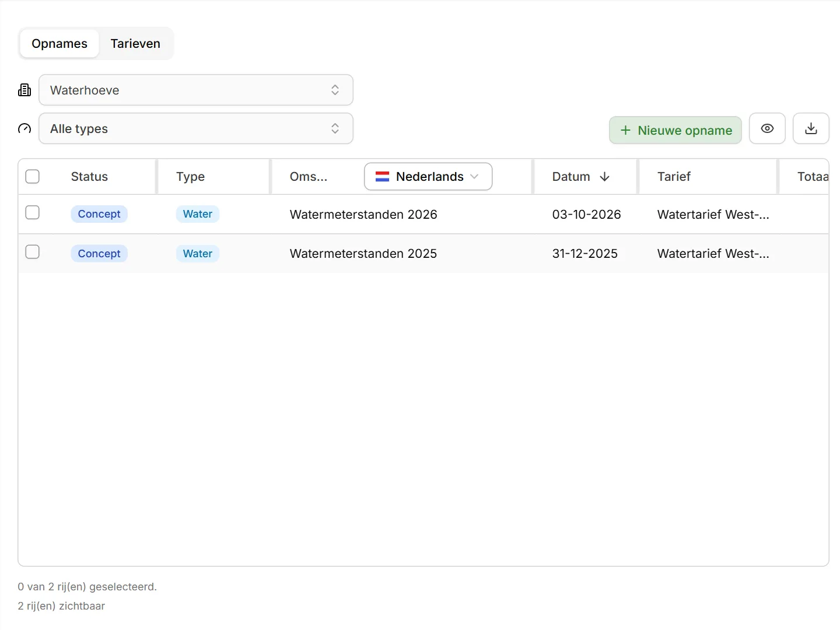This screenshot has width=840, height=630.
Task: Check the Watermeterstanden 2026 row checkbox
Action: pos(33,212)
